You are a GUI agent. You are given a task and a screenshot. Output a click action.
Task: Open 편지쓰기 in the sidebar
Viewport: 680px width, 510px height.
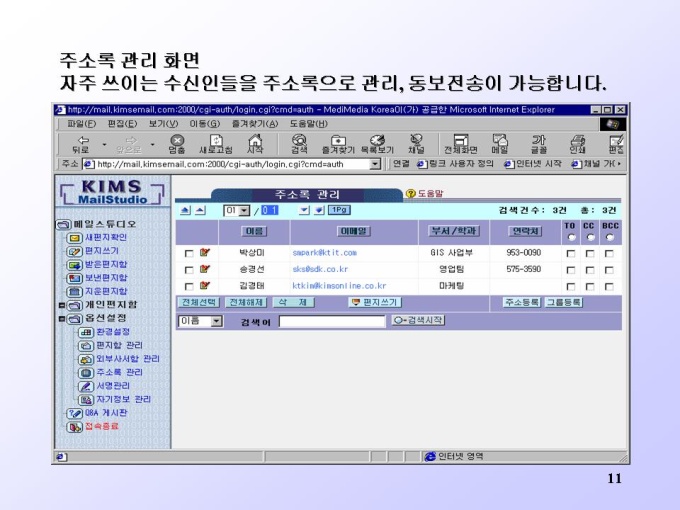tap(102, 251)
